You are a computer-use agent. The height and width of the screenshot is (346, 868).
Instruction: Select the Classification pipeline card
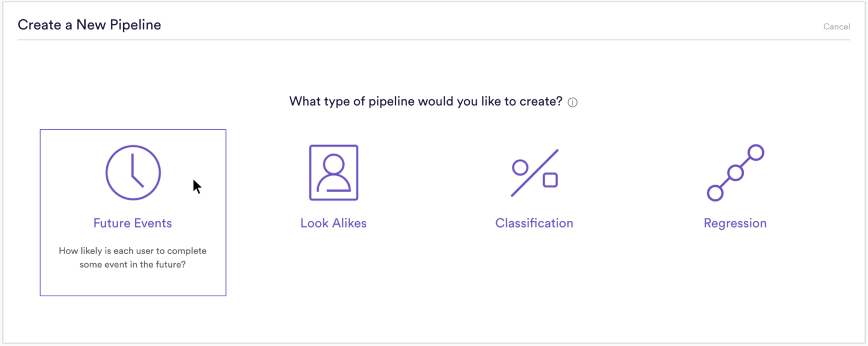pyautogui.click(x=534, y=192)
